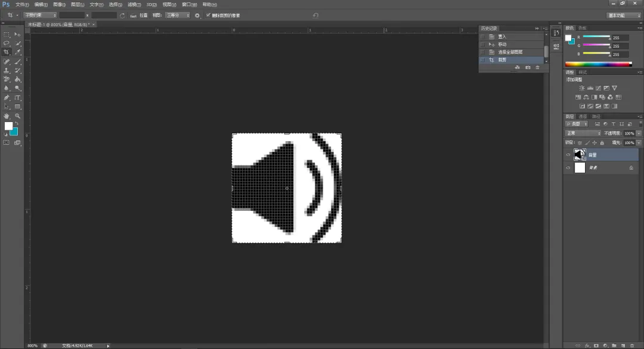Switch to the 样式 tab
This screenshot has width=644, height=349.
[583, 72]
